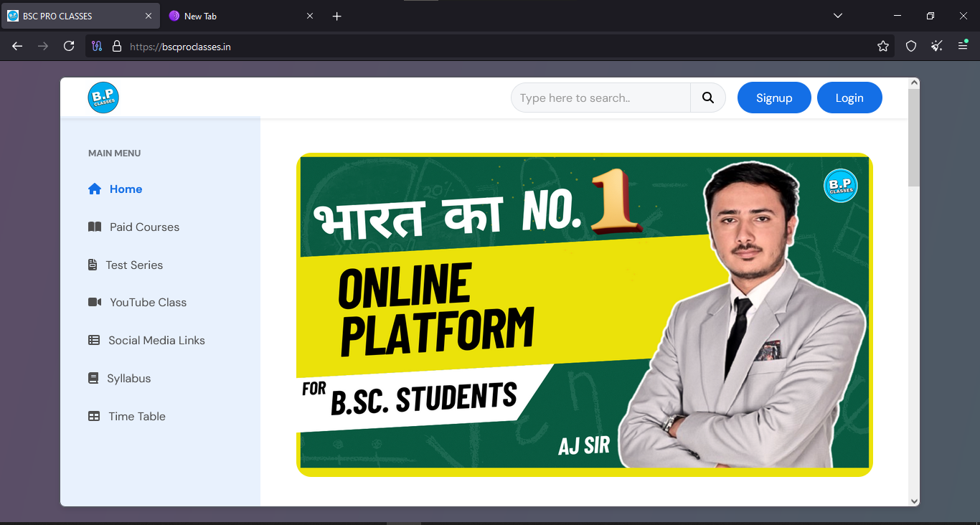Click the B.P Classes logo in header
The width and height of the screenshot is (980, 525).
tap(103, 98)
